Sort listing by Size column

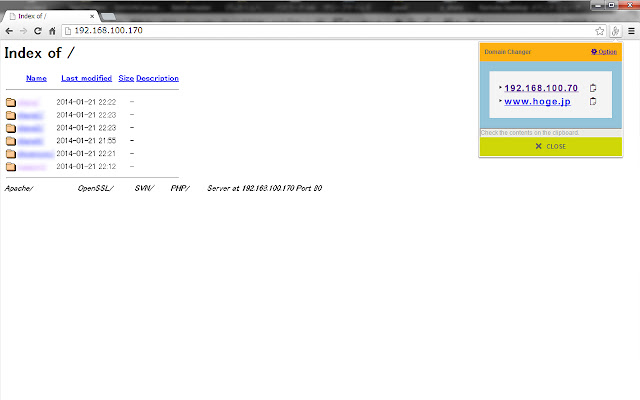point(126,78)
